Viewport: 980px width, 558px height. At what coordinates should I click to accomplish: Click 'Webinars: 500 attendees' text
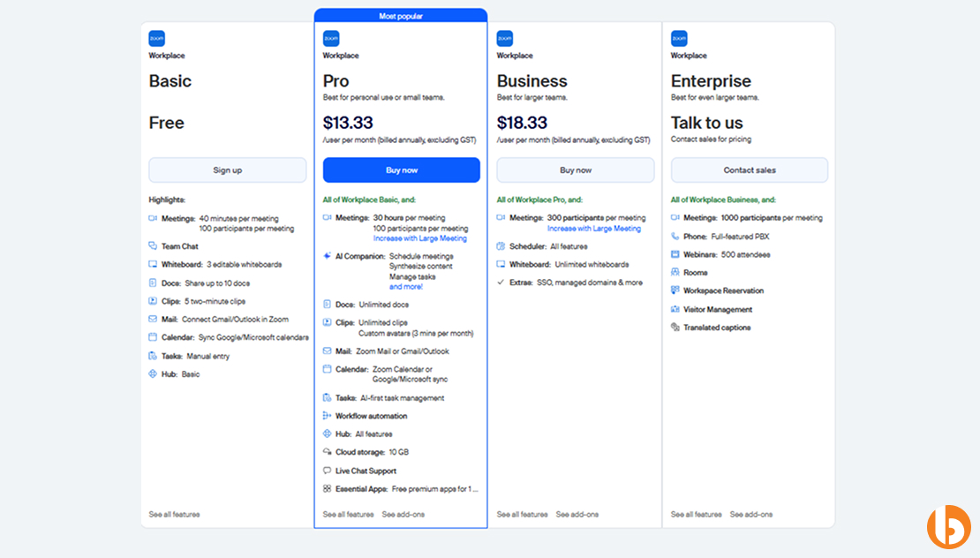[x=727, y=254]
